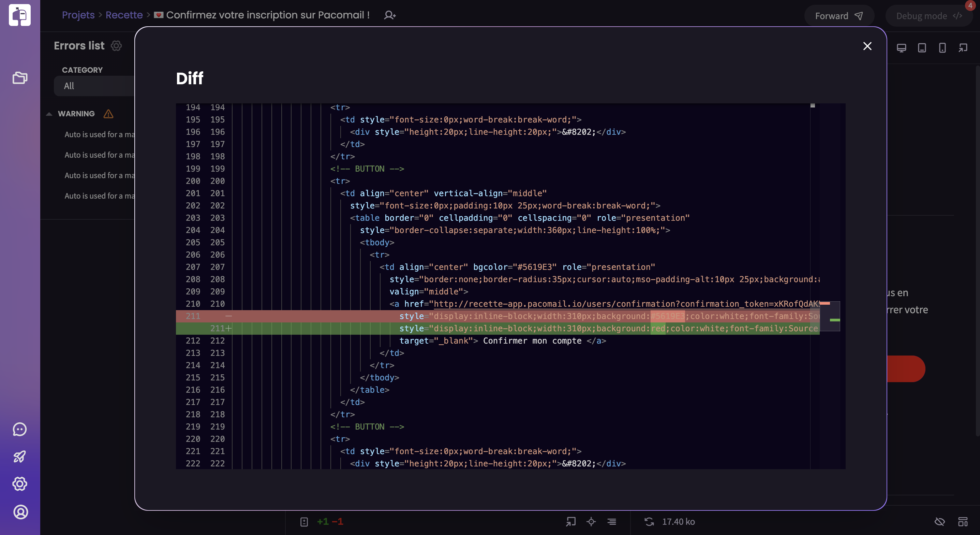The height and width of the screenshot is (535, 980).
Task: Click the bottom bar resize icon
Action: coord(571,521)
